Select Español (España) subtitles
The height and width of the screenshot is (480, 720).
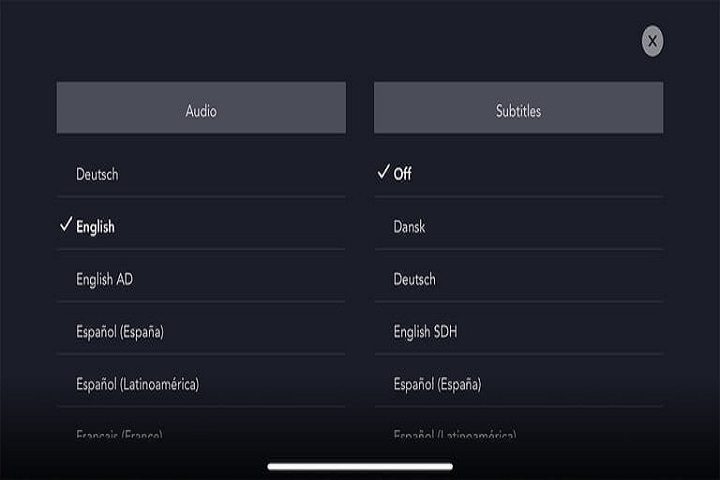pos(437,384)
